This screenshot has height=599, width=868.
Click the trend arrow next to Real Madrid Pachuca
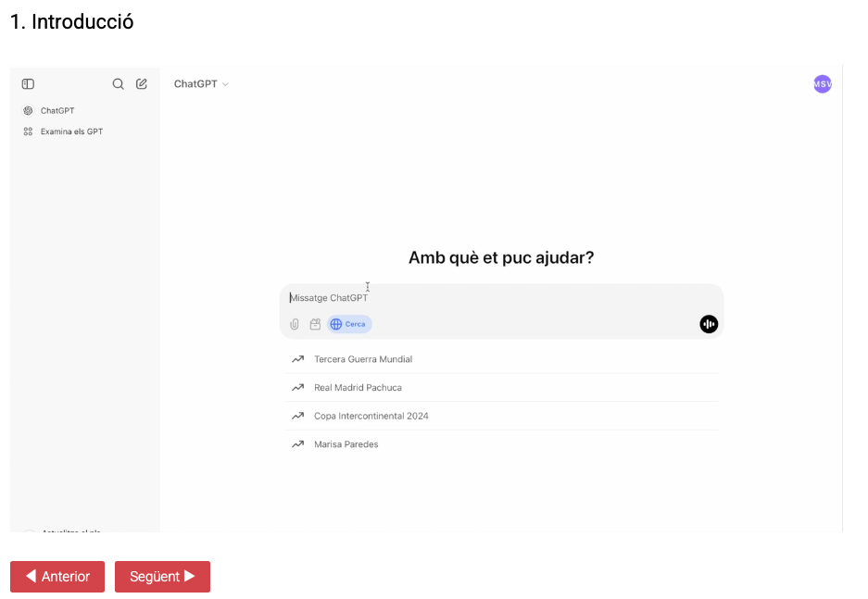(x=297, y=387)
